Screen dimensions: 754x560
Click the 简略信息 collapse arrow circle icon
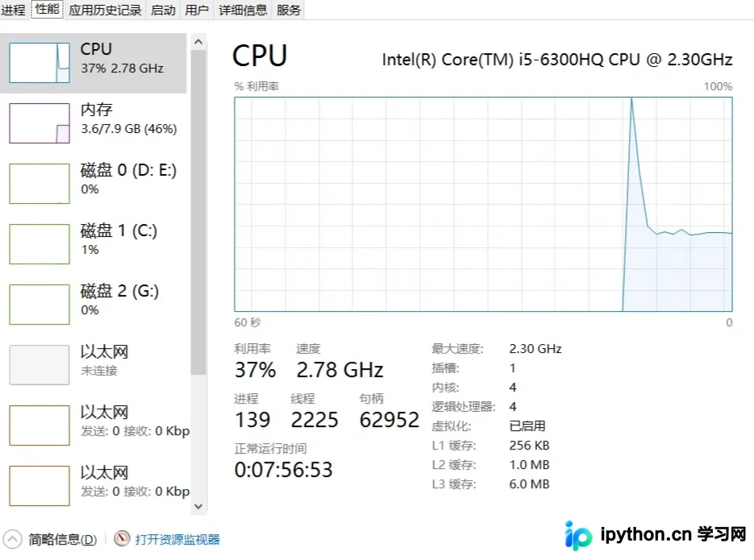point(13,539)
